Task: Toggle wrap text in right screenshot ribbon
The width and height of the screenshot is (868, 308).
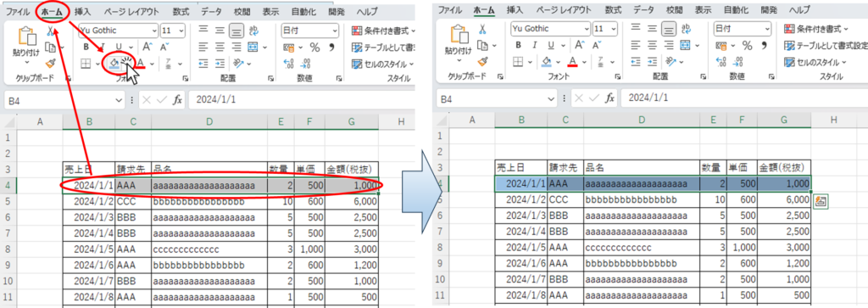Action: tap(687, 29)
